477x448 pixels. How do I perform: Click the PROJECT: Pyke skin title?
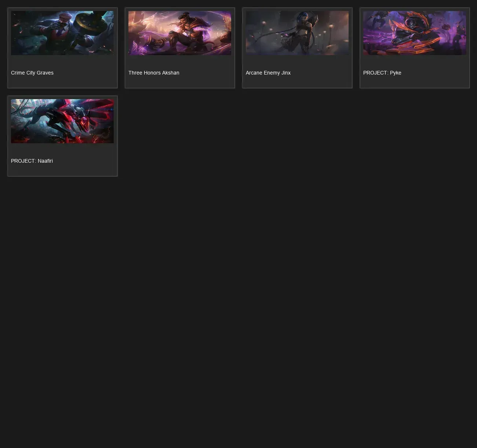click(x=382, y=73)
